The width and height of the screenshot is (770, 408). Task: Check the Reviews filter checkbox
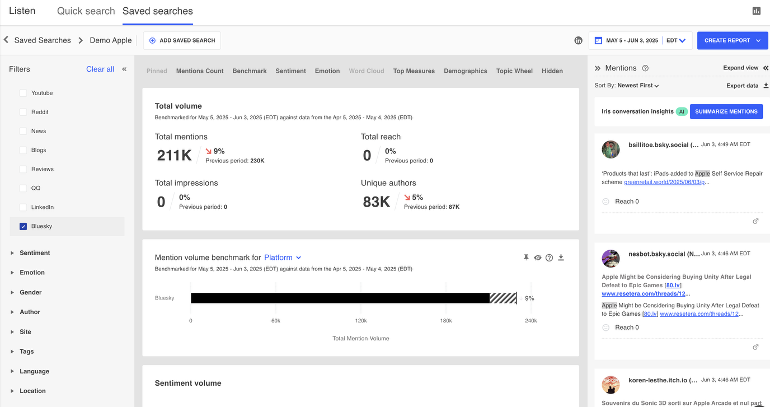(x=23, y=169)
